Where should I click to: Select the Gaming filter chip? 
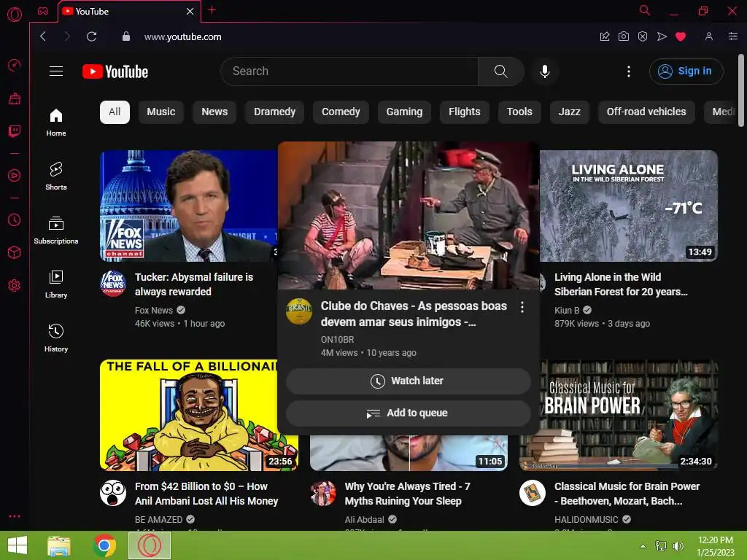point(404,112)
